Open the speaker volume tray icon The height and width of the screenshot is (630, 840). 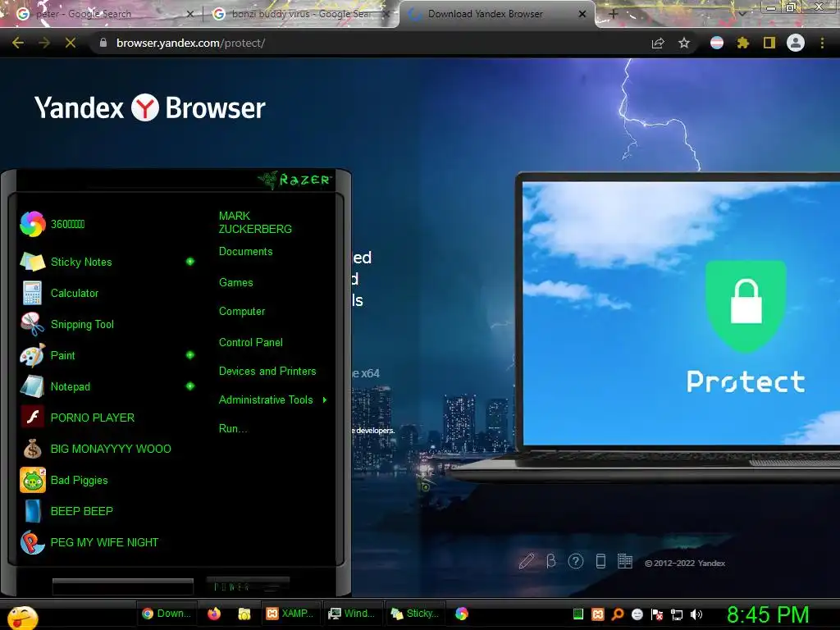point(696,614)
